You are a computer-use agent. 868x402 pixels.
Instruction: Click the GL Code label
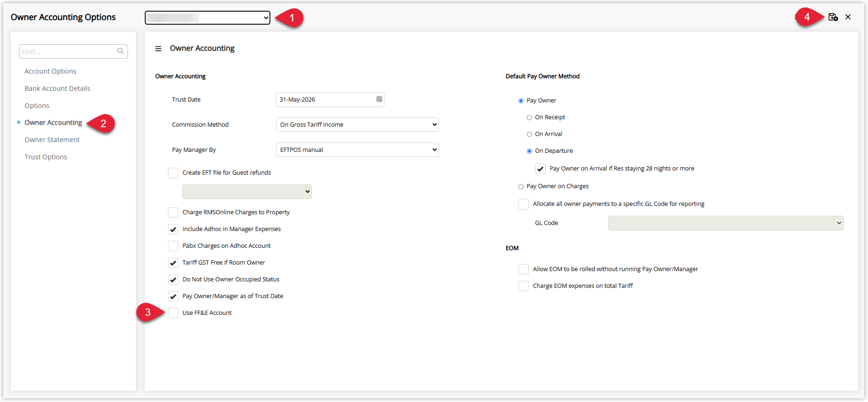pos(546,223)
